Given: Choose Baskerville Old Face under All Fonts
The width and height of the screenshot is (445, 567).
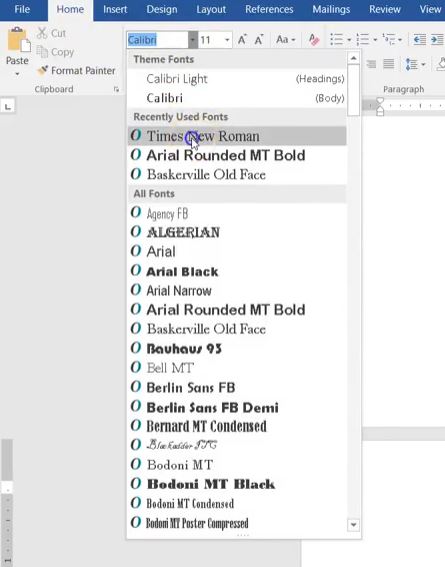Looking at the screenshot, I should point(237,329).
